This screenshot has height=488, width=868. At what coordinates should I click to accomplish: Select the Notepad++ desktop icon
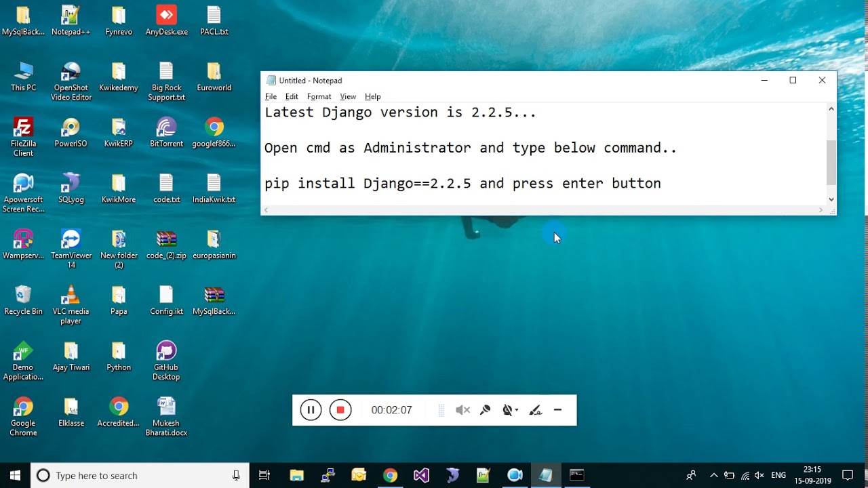(71, 21)
